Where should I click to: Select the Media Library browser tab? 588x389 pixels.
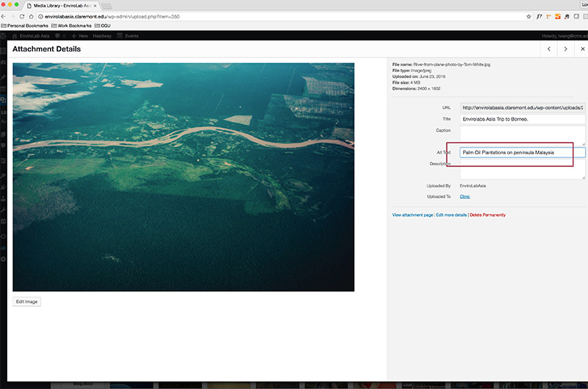tap(60, 6)
